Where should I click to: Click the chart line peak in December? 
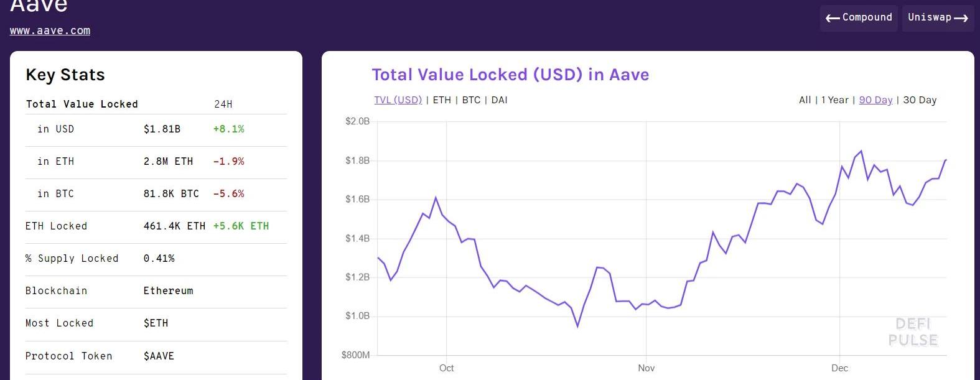coord(861,151)
